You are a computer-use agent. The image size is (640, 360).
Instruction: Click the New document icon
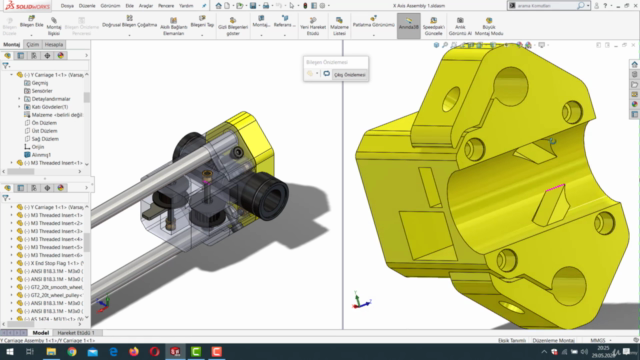click(x=227, y=6)
